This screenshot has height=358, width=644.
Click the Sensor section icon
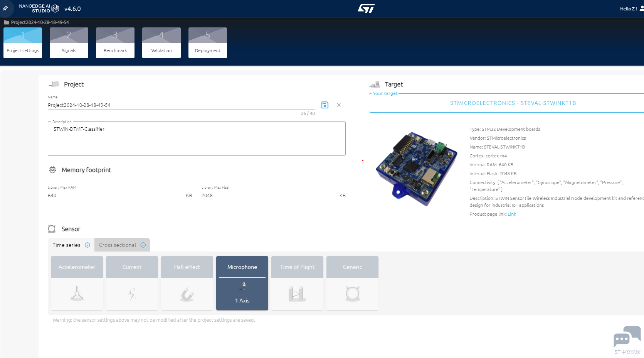pyautogui.click(x=52, y=229)
